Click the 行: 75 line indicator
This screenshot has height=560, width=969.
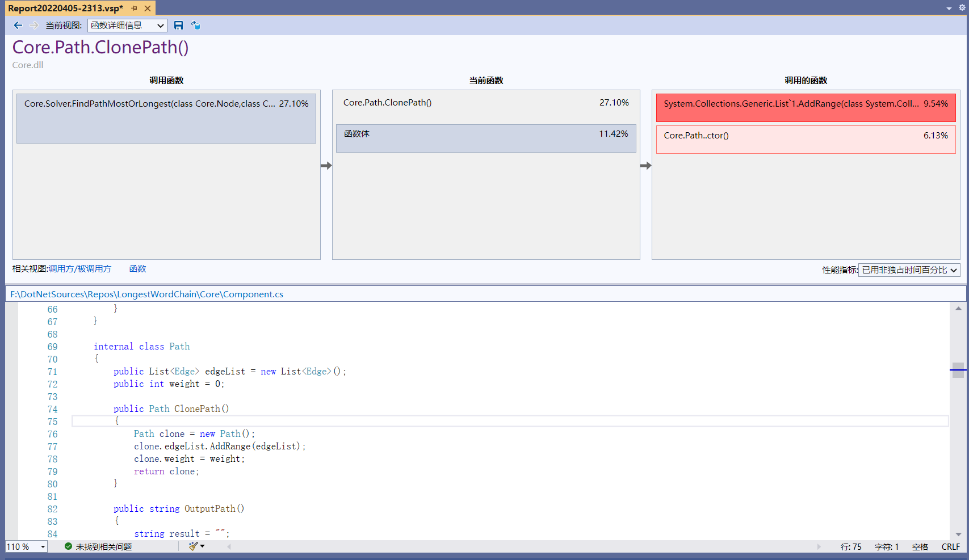click(851, 547)
